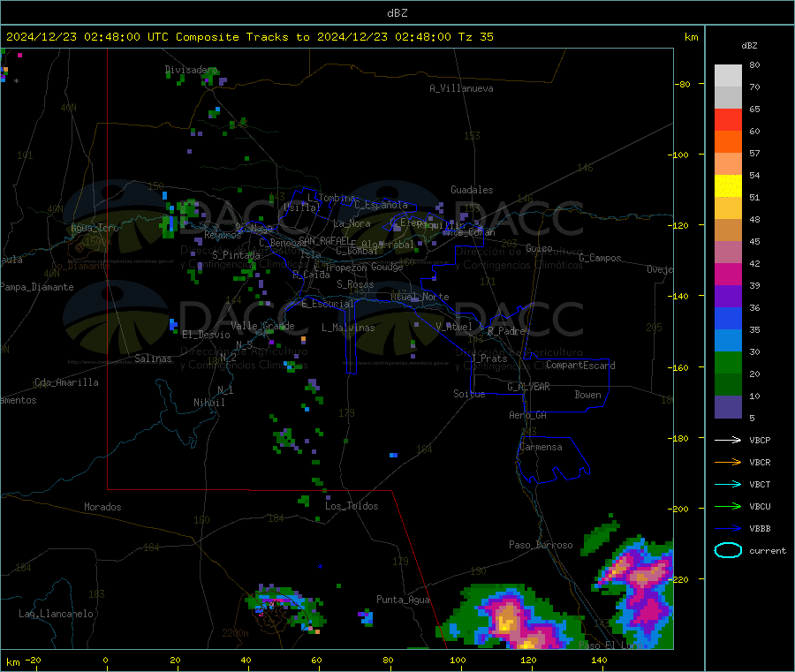Click the 'Tz 35' threshold text in header
Viewport: 795px width, 672px height.
pyautogui.click(x=475, y=37)
